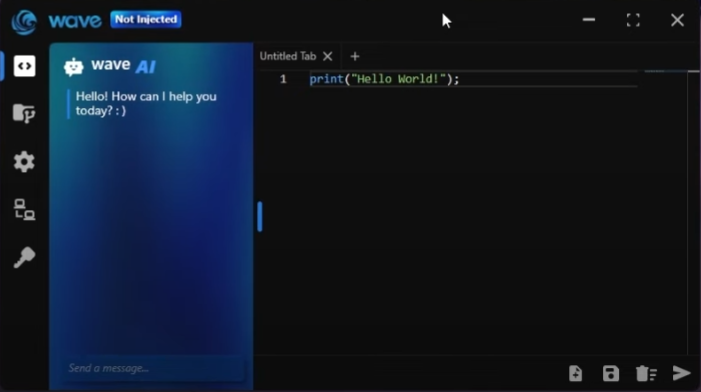
Task: Open the key icon in sidebar
Action: [24, 257]
